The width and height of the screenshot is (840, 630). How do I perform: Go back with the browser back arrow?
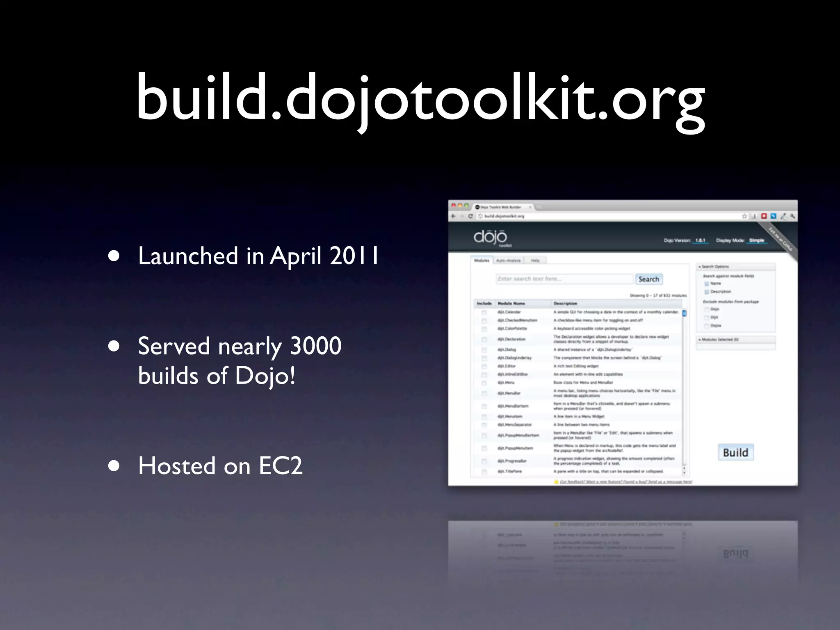coord(454,216)
